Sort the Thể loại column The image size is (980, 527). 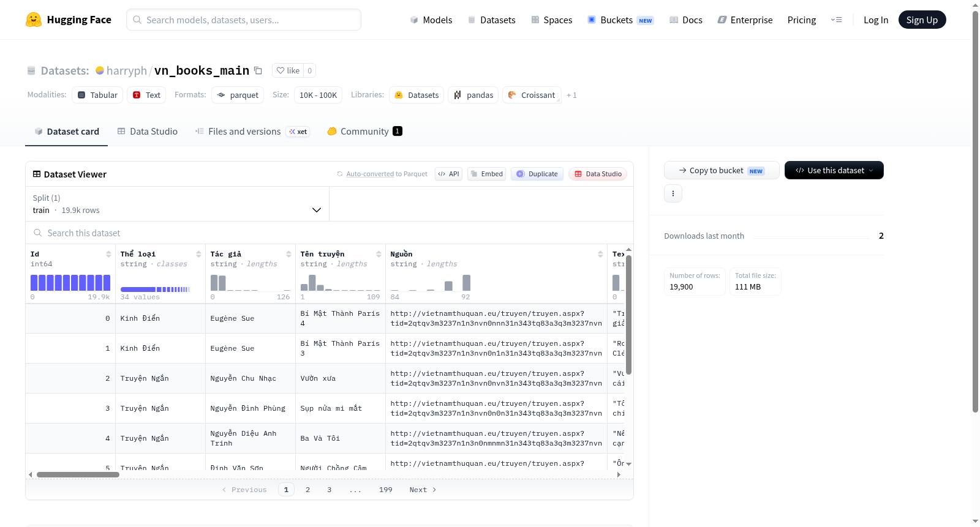pos(198,254)
